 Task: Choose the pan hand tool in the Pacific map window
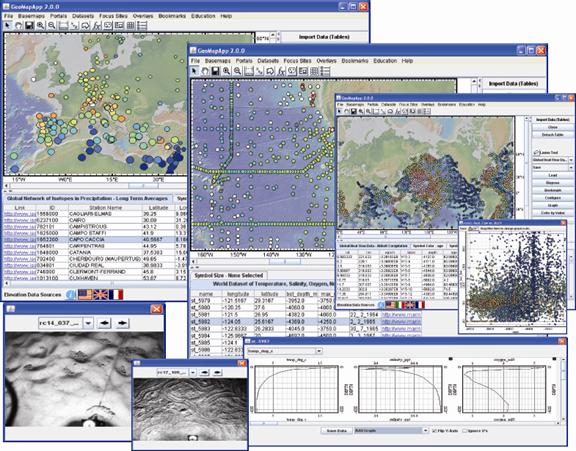pyautogui.click(x=205, y=71)
